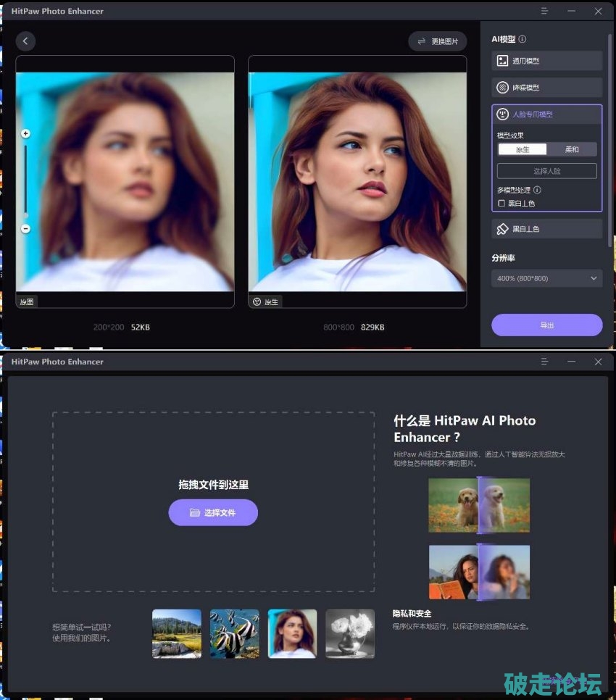616x700 pixels.
Task: Click the 选择文件 button
Action: [213, 512]
